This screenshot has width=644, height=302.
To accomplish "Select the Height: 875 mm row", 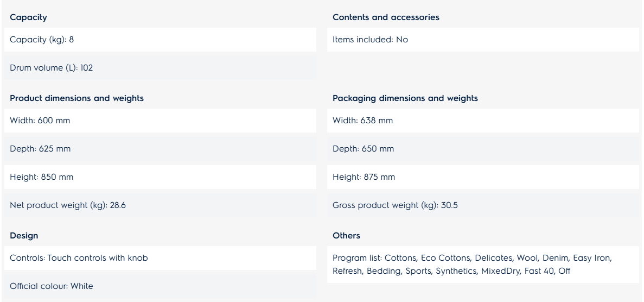I will click(483, 177).
